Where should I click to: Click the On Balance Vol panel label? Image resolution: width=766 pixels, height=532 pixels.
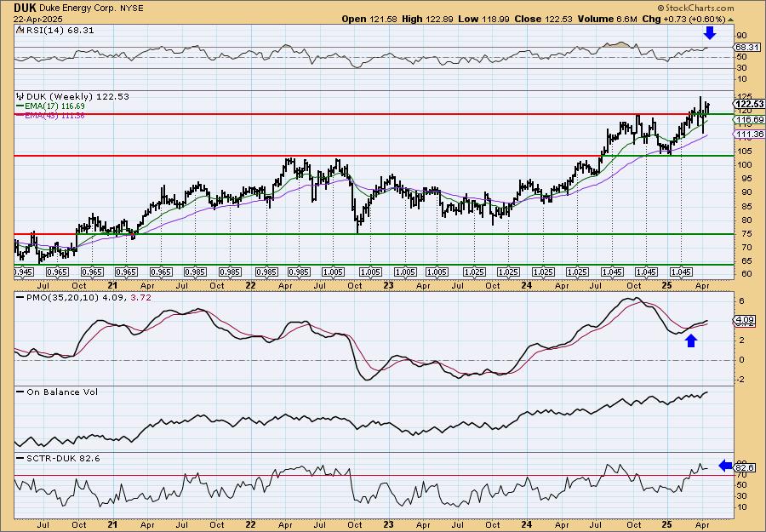(61, 392)
